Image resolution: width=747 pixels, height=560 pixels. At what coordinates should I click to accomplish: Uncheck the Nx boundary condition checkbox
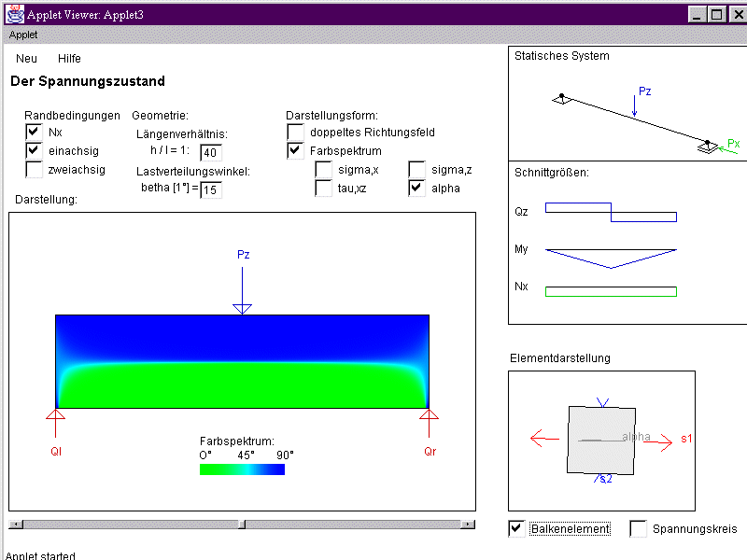[x=34, y=133]
